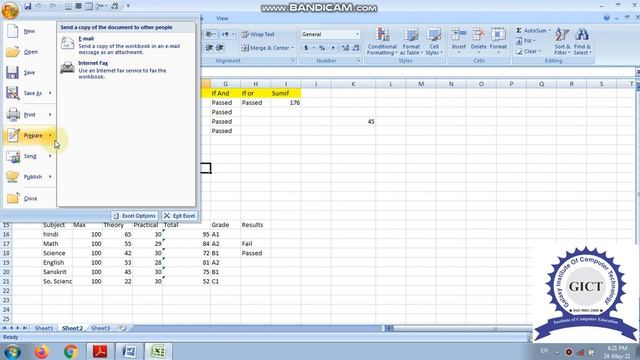Open Conditional Formatting menu

(x=382, y=42)
